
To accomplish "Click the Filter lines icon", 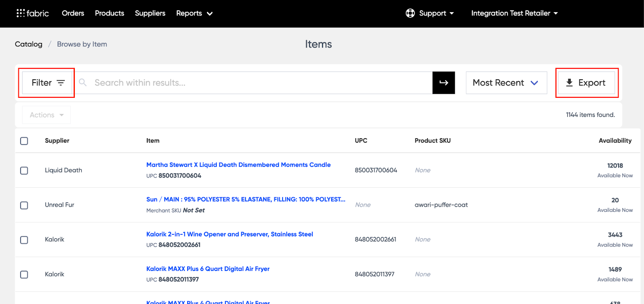I will click(x=61, y=83).
